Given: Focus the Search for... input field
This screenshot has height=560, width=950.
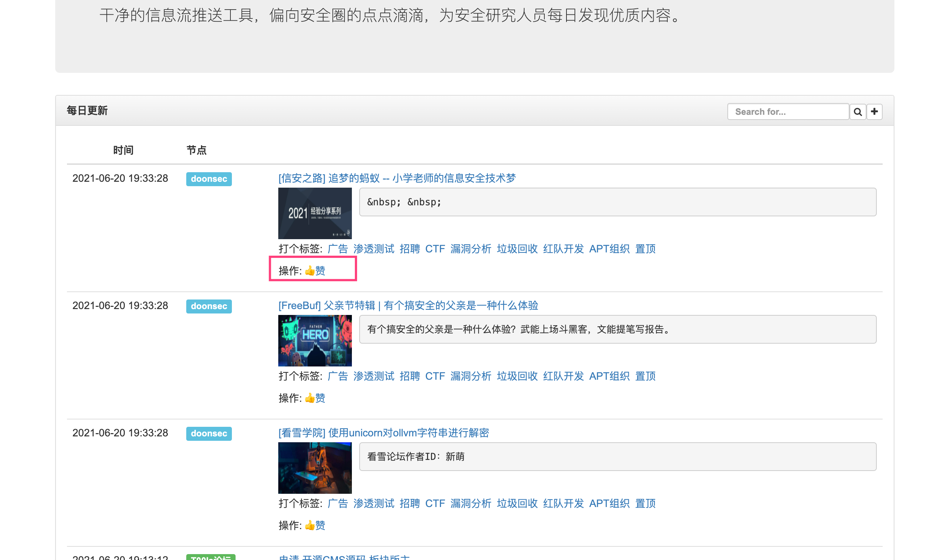Looking at the screenshot, I should point(788,112).
